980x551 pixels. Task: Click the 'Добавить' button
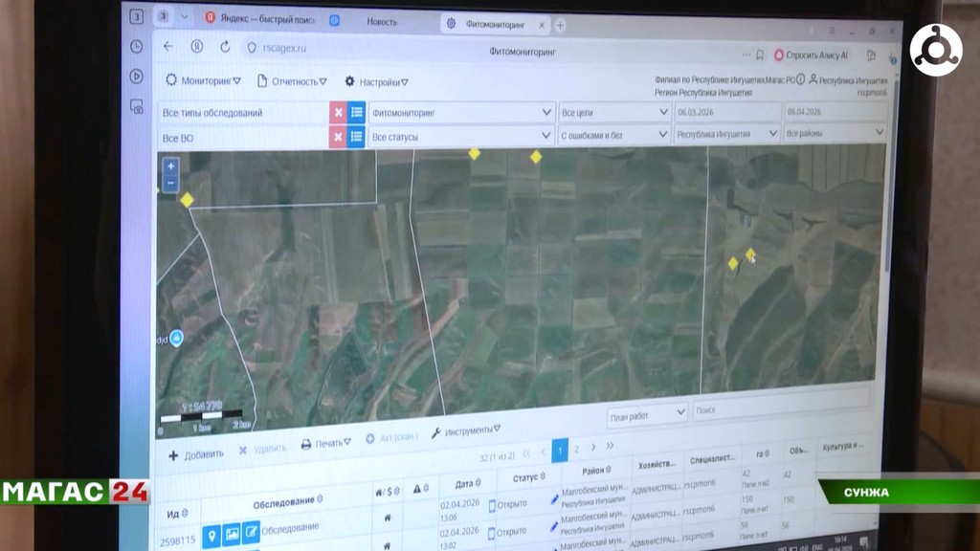tap(196, 454)
